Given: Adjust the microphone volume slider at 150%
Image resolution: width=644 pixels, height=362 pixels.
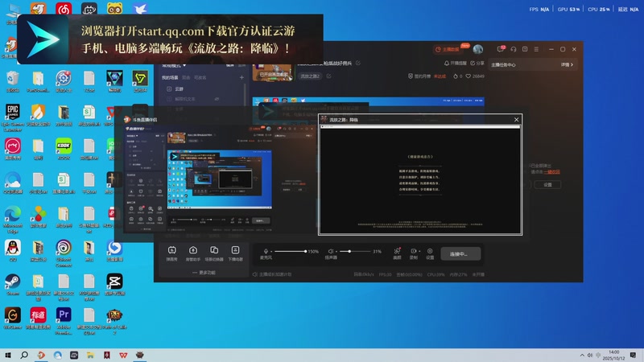Looking at the screenshot, I should point(290,251).
